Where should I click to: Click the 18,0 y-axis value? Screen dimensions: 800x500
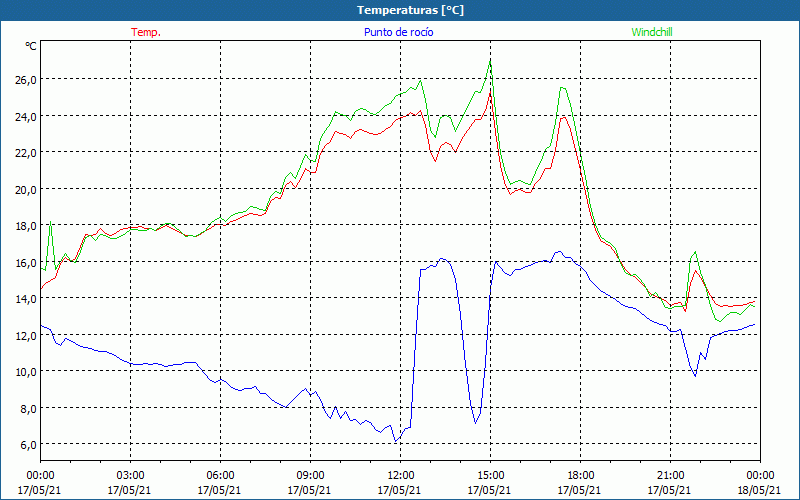click(26, 226)
